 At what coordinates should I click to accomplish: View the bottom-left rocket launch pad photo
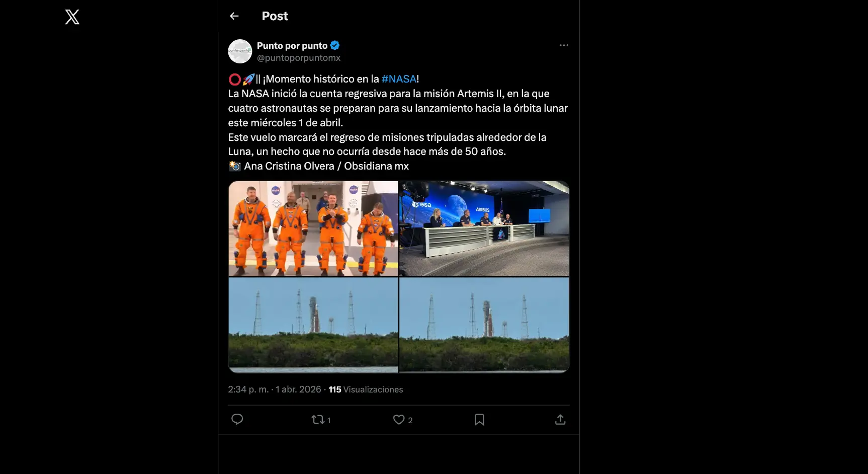pos(312,325)
